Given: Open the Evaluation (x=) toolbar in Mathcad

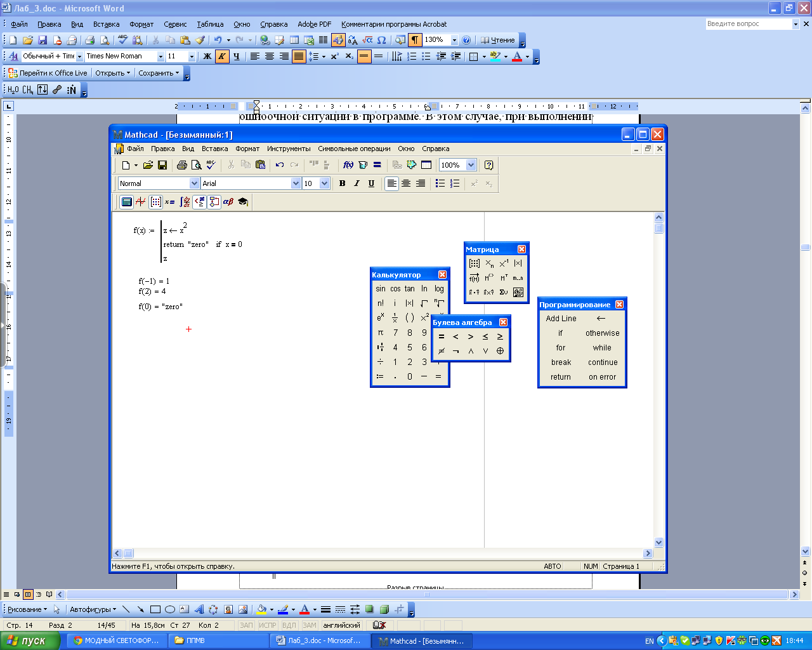Looking at the screenshot, I should click(x=169, y=202).
